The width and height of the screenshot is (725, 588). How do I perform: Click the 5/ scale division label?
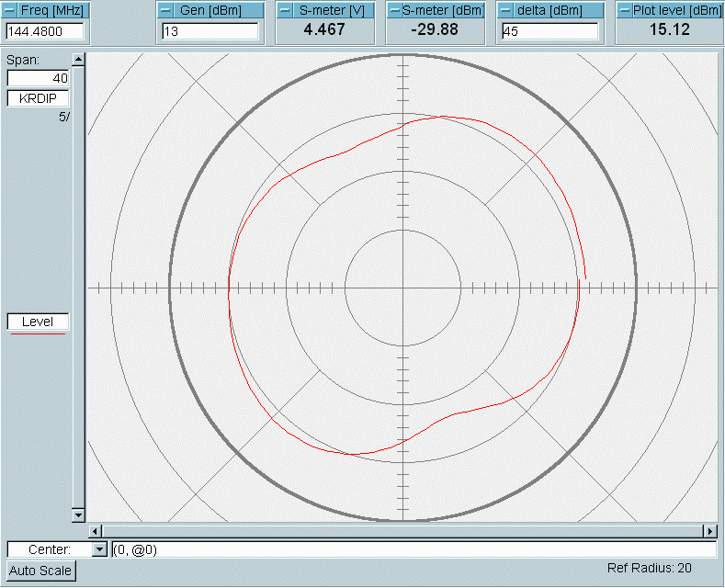tap(64, 117)
